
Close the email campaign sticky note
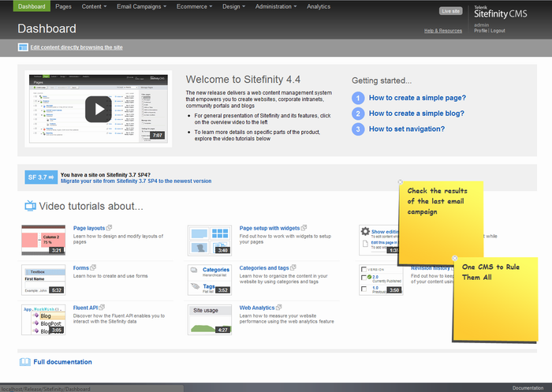click(401, 182)
